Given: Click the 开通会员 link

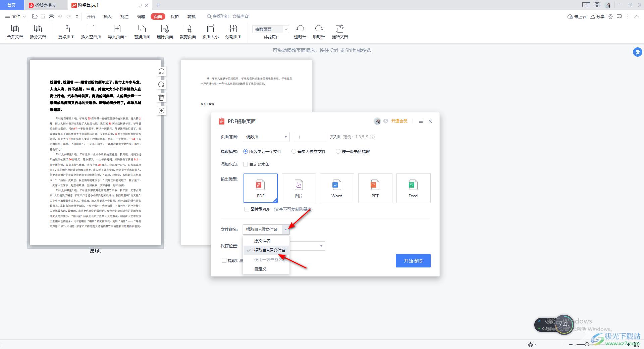Looking at the screenshot, I should pyautogui.click(x=399, y=121).
